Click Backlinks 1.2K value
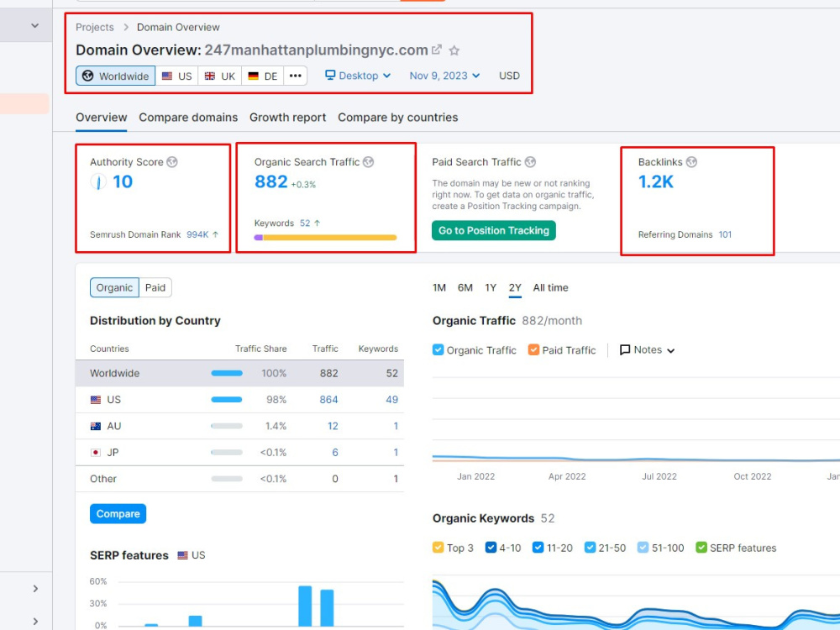This screenshot has height=630, width=840. (x=656, y=181)
